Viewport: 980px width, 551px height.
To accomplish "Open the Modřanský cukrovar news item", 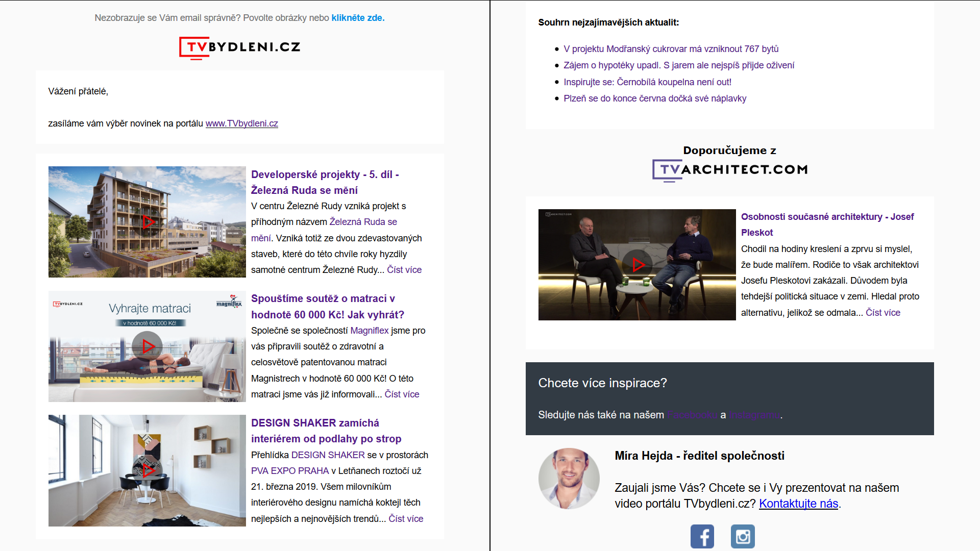I will pos(671,49).
